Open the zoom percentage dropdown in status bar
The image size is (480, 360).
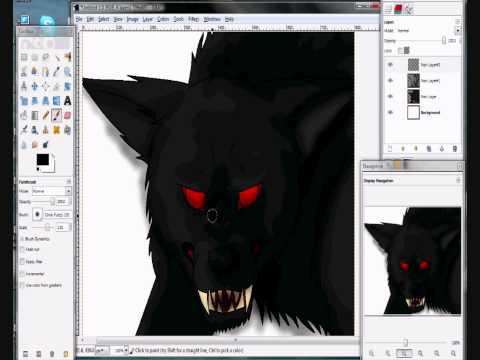click(x=126, y=350)
